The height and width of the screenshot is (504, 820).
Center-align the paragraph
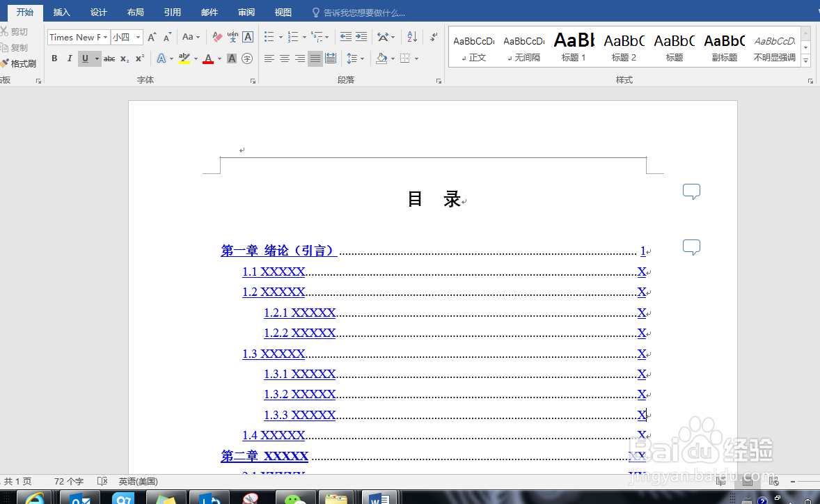pyautogui.click(x=284, y=58)
